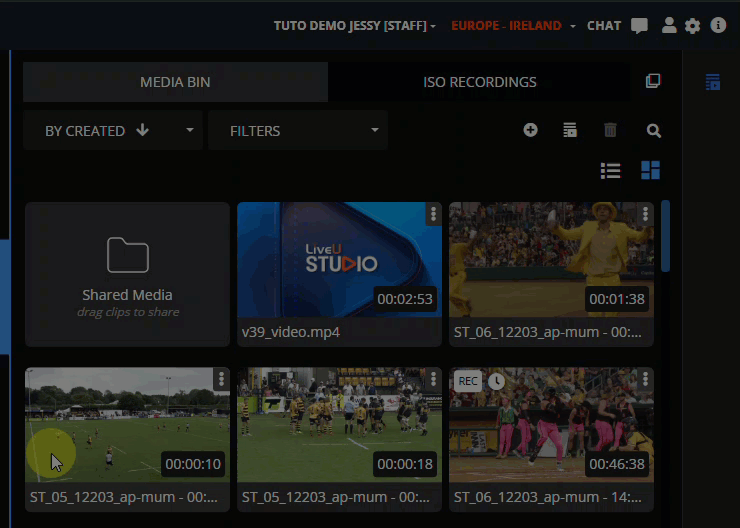
Task: Click the info icon in header
Action: pos(718,26)
